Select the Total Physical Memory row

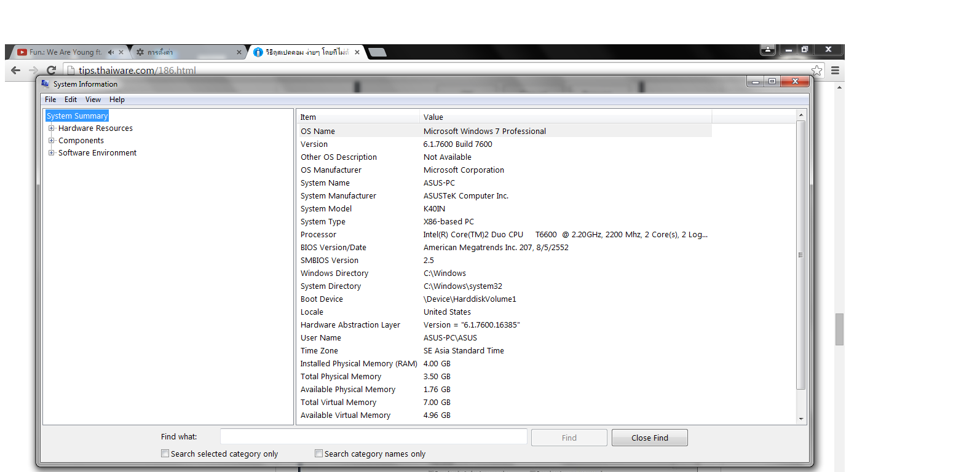(x=504, y=376)
